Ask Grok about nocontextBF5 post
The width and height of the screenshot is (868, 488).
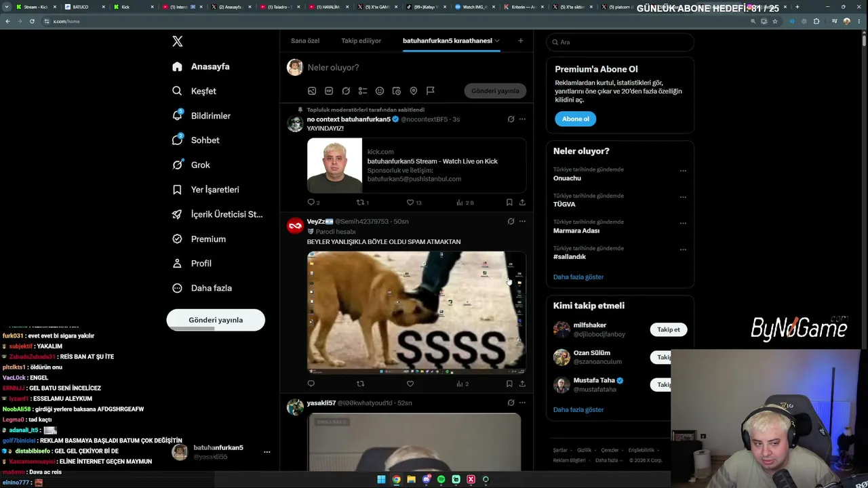[x=511, y=119]
